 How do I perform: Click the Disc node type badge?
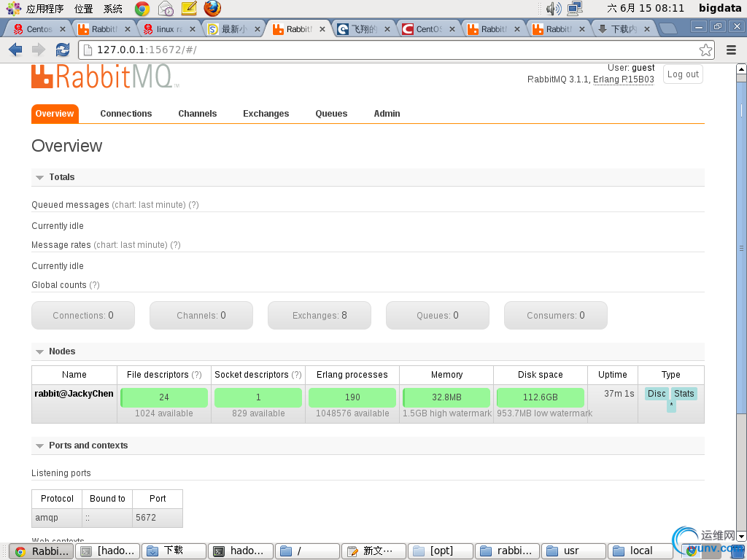pos(657,394)
